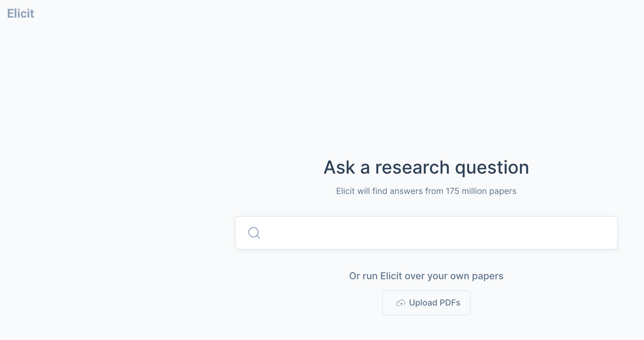Screen dimensions: 644x340
Task: Click the Elicit wordmark to return home
Action: click(x=20, y=13)
